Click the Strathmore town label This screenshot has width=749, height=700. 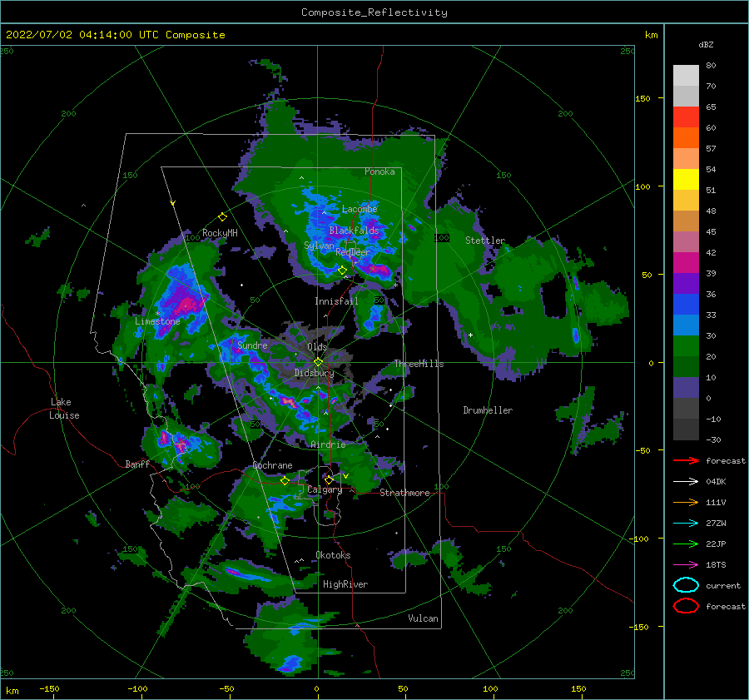click(404, 493)
